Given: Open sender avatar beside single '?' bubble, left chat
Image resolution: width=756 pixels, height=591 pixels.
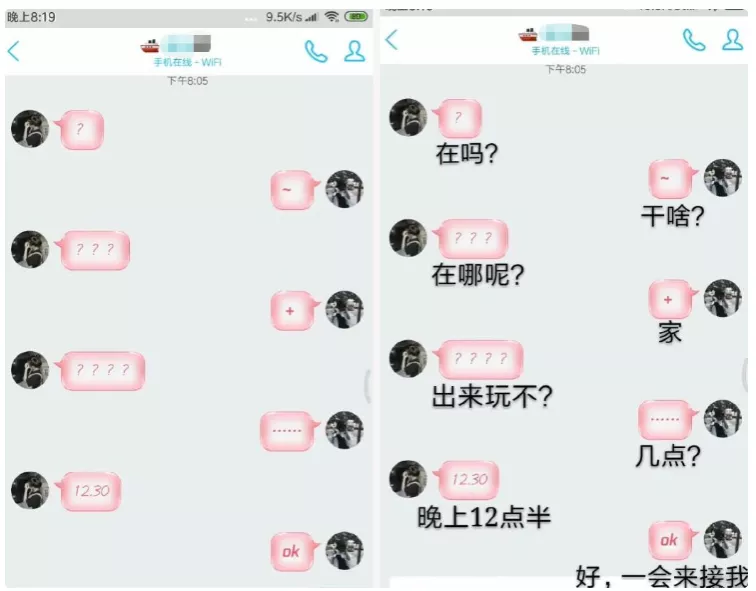Looking at the screenshot, I should pyautogui.click(x=30, y=129).
